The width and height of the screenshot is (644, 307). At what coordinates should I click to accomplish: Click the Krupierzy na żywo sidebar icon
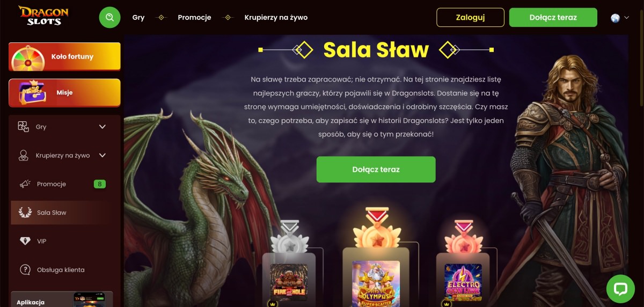tap(23, 156)
